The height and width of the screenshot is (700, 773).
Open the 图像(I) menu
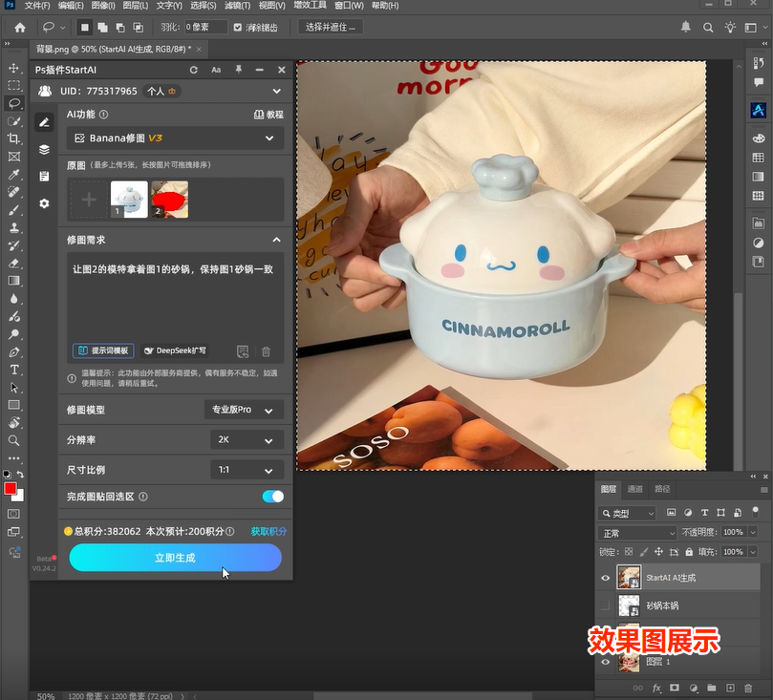[x=103, y=6]
